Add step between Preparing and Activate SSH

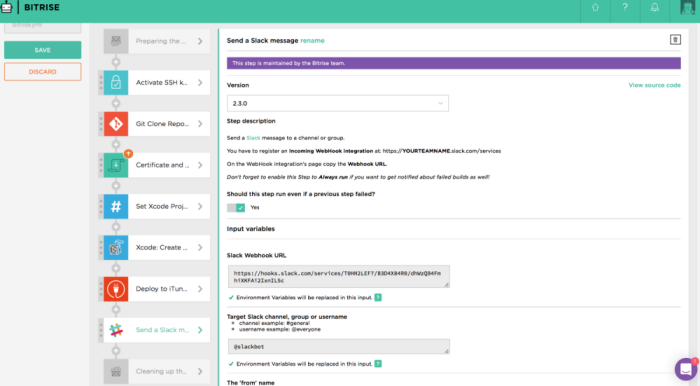point(116,62)
